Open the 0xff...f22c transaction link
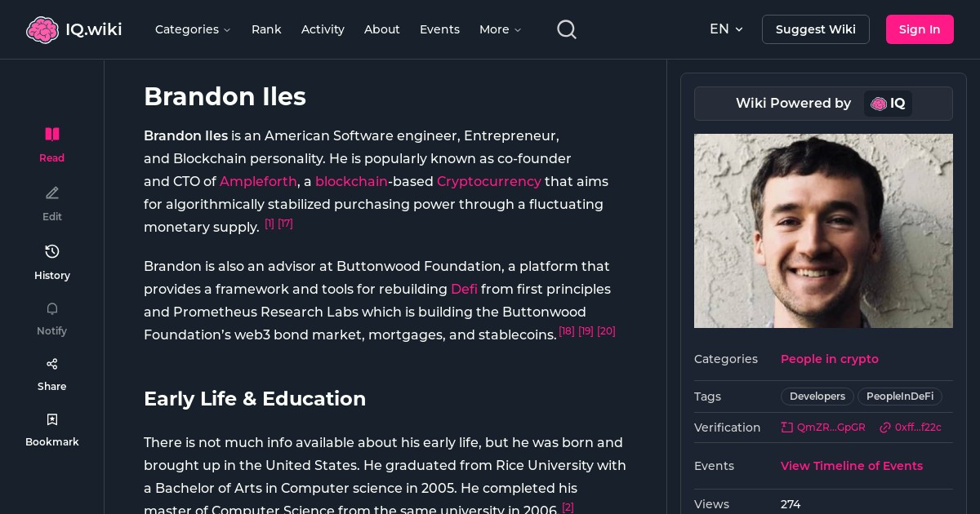 (x=911, y=427)
